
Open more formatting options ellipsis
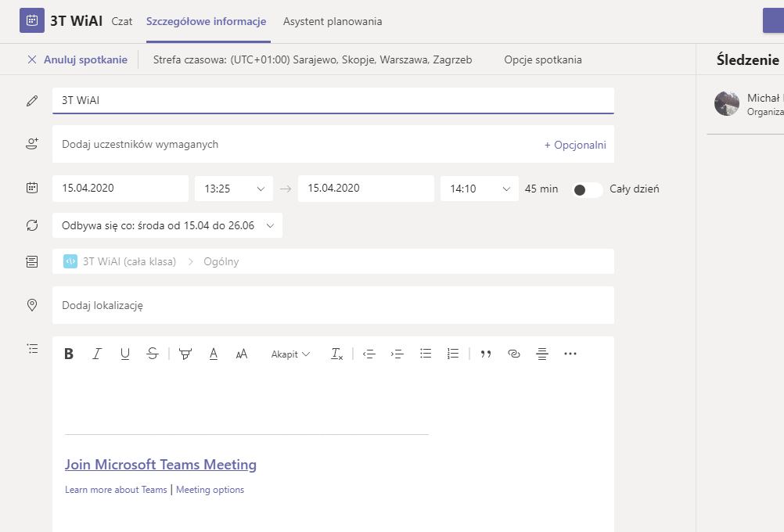click(x=570, y=354)
